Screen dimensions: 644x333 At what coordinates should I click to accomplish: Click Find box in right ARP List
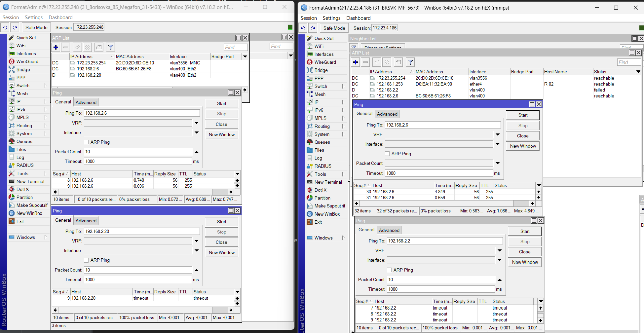pyautogui.click(x=629, y=62)
